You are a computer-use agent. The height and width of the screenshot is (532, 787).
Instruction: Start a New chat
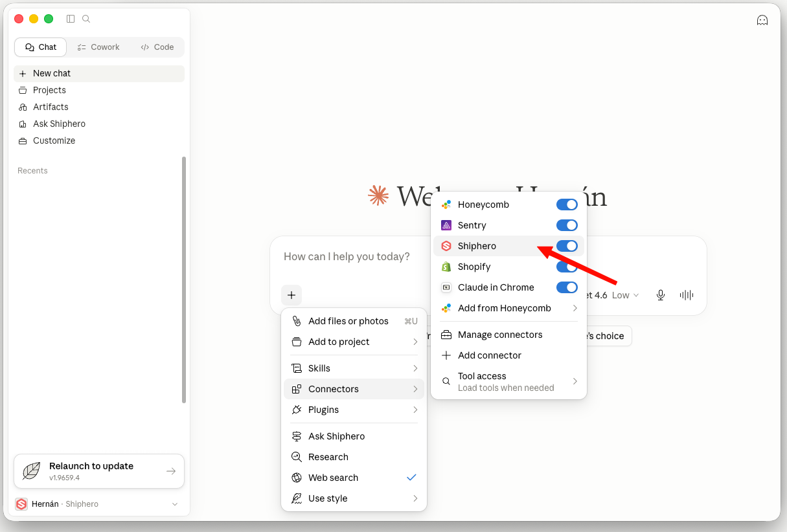(99, 73)
